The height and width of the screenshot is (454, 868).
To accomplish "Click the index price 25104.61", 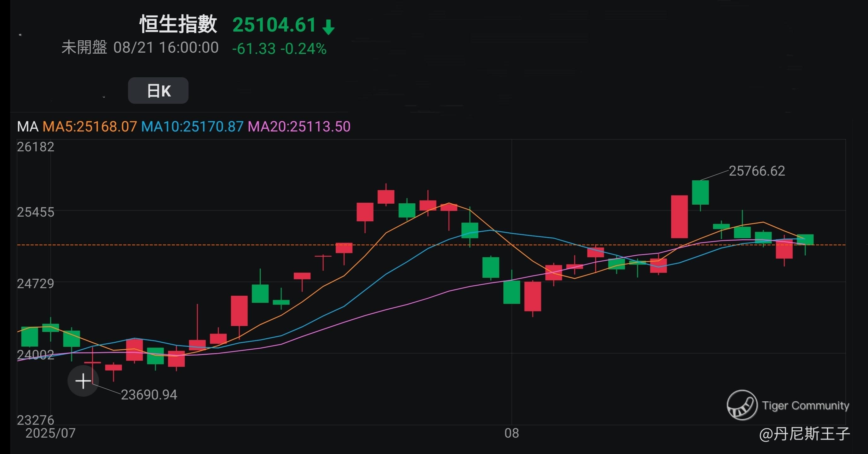I will 274,25.
